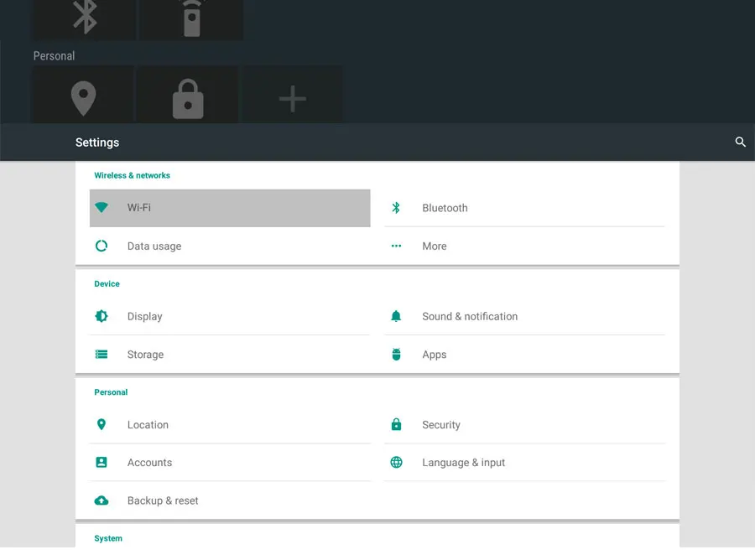This screenshot has width=755, height=560.
Task: Open Wi-Fi settings
Action: click(x=230, y=208)
